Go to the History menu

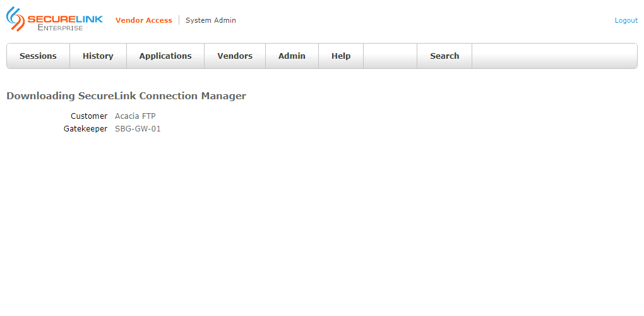[x=98, y=56]
